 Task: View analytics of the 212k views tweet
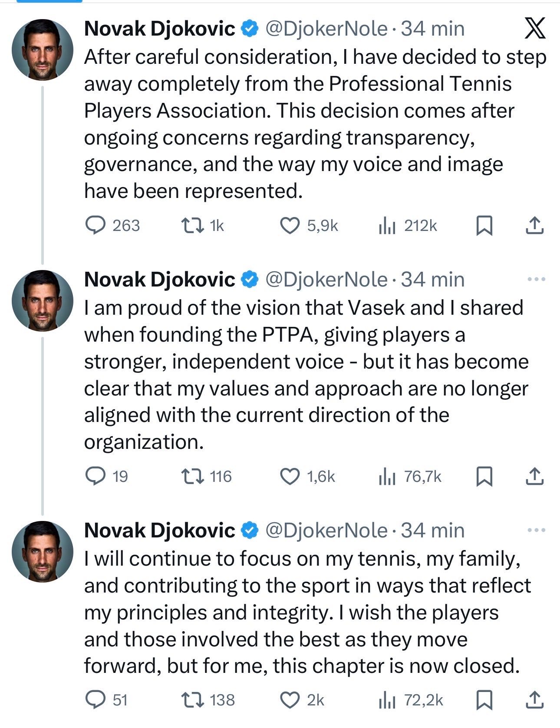tap(387, 226)
